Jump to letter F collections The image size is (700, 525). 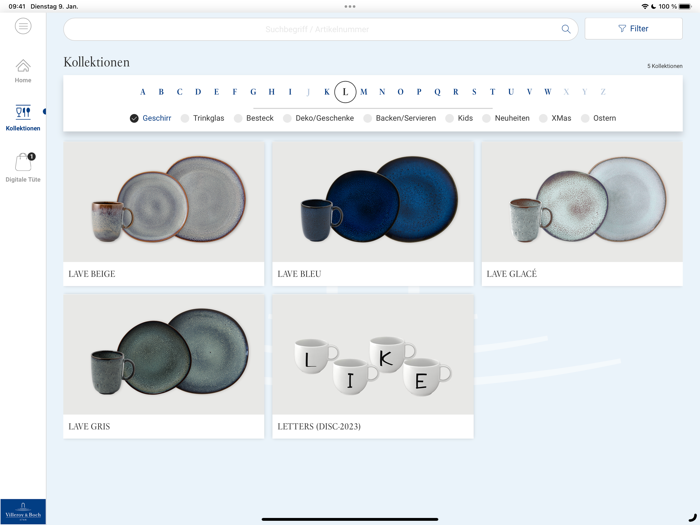pyautogui.click(x=234, y=92)
